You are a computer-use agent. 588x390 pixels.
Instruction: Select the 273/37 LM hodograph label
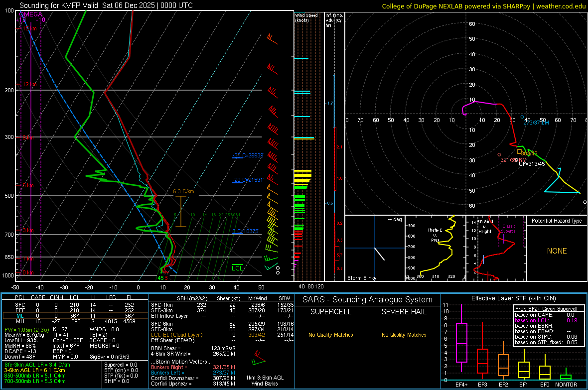point(536,123)
